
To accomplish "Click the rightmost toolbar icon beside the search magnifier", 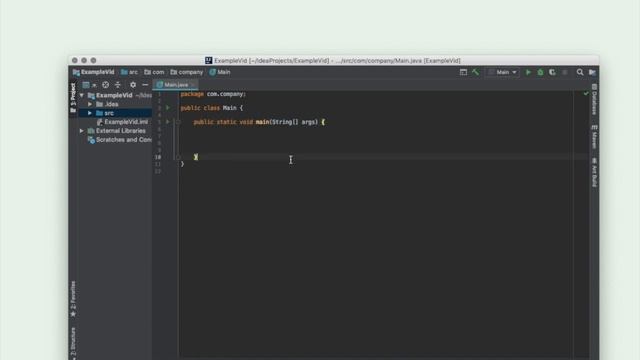I will pyautogui.click(x=592, y=72).
